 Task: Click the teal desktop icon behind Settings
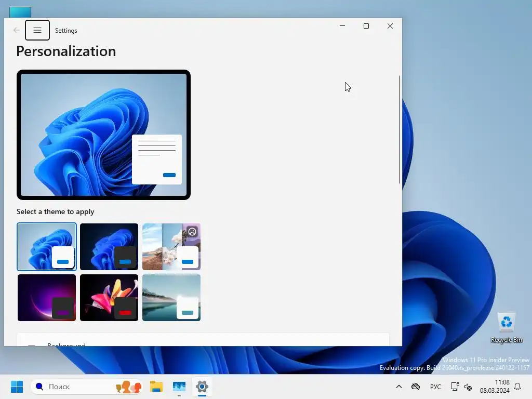20,12
